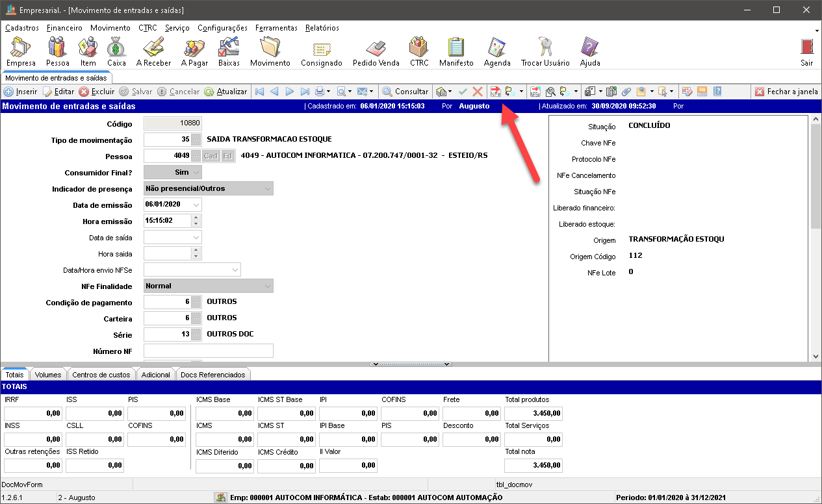Click Fechar a janela button
The image size is (822, 504).
point(786,92)
